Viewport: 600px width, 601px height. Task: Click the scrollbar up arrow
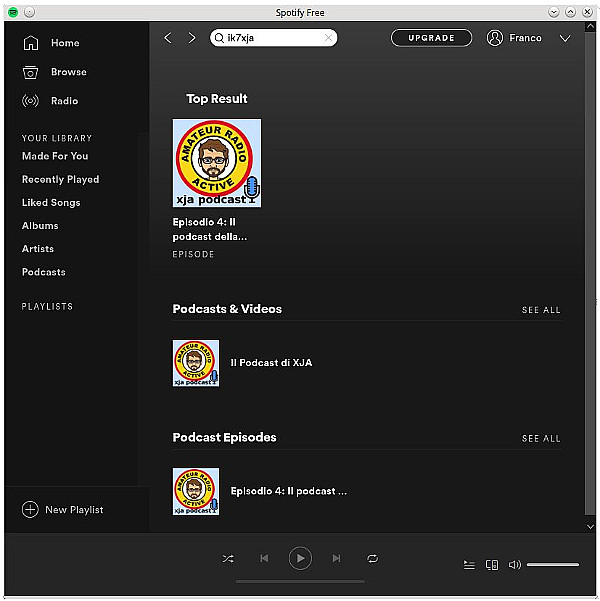(590, 26)
